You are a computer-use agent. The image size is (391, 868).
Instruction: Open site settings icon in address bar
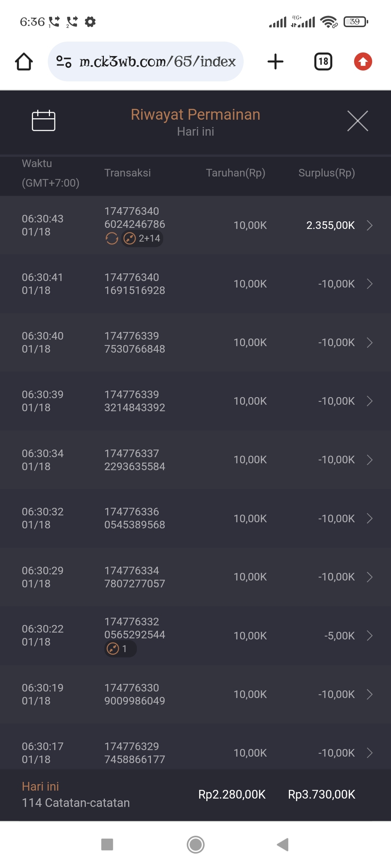(x=64, y=61)
